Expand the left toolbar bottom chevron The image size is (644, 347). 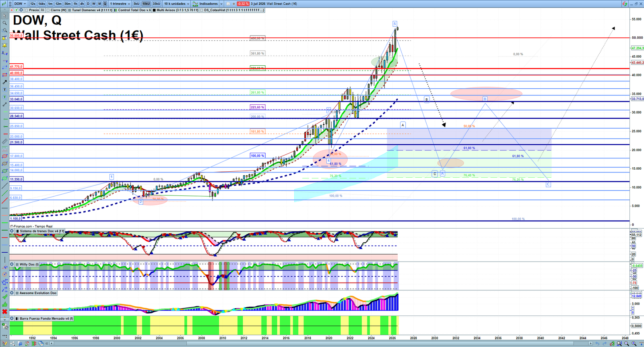[x=4, y=319]
